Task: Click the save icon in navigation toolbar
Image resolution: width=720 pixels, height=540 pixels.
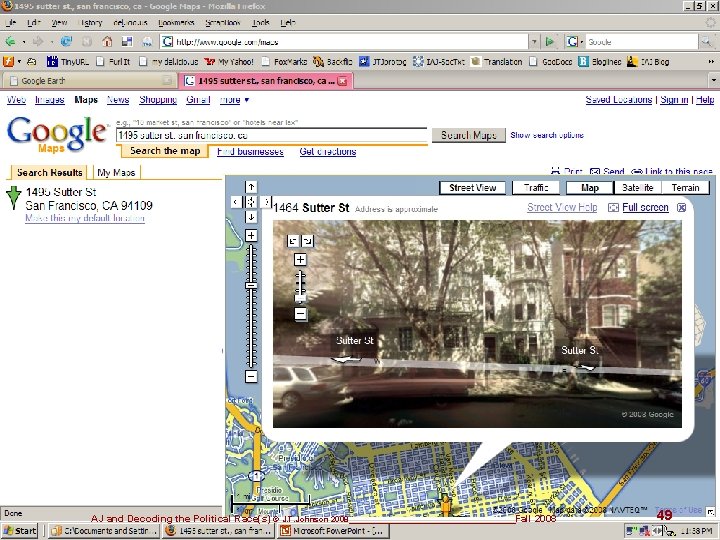Action: point(127,42)
